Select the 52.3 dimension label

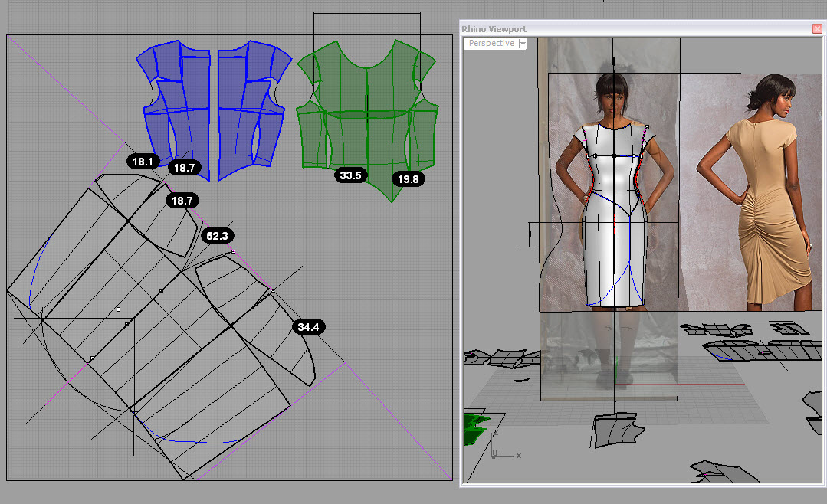pyautogui.click(x=218, y=236)
